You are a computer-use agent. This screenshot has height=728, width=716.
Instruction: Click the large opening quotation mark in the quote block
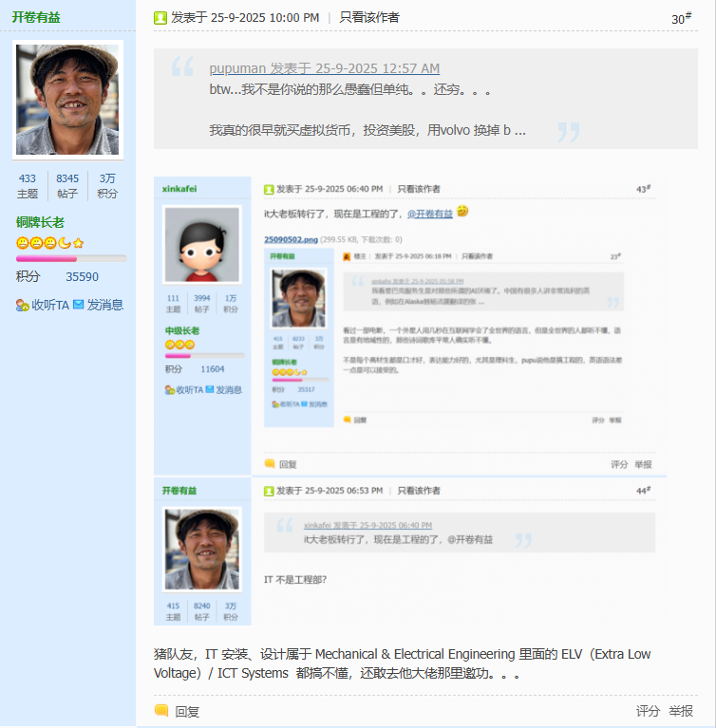(182, 69)
